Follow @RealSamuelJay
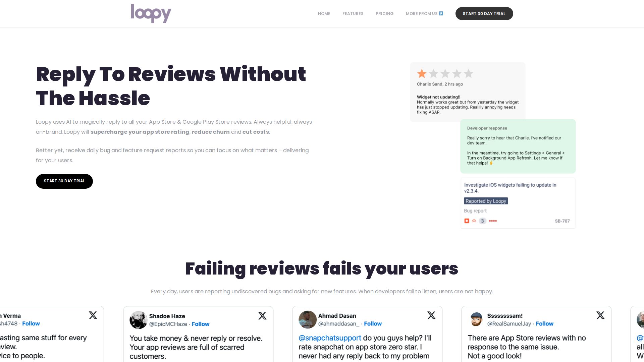The image size is (644, 362). click(x=544, y=324)
